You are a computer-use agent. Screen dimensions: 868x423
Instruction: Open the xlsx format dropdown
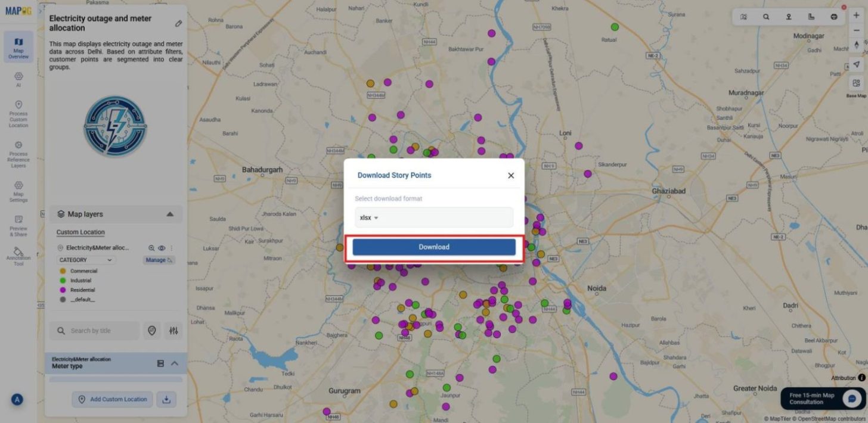pos(368,217)
